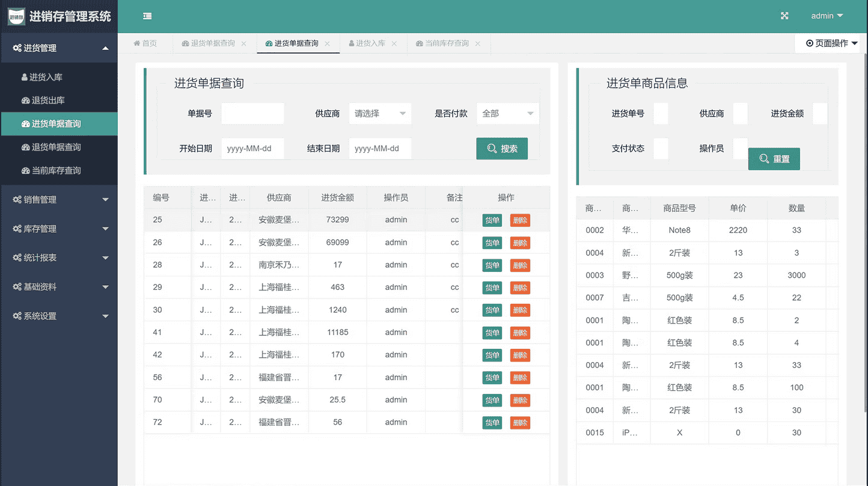
Task: Click the sidebar collapse hamburger icon
Action: point(147,16)
